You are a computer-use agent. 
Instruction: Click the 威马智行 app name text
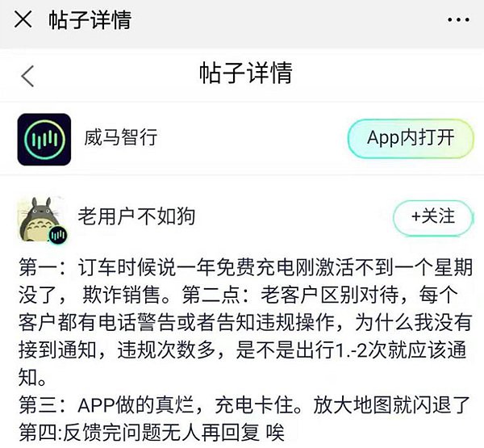[121, 137]
